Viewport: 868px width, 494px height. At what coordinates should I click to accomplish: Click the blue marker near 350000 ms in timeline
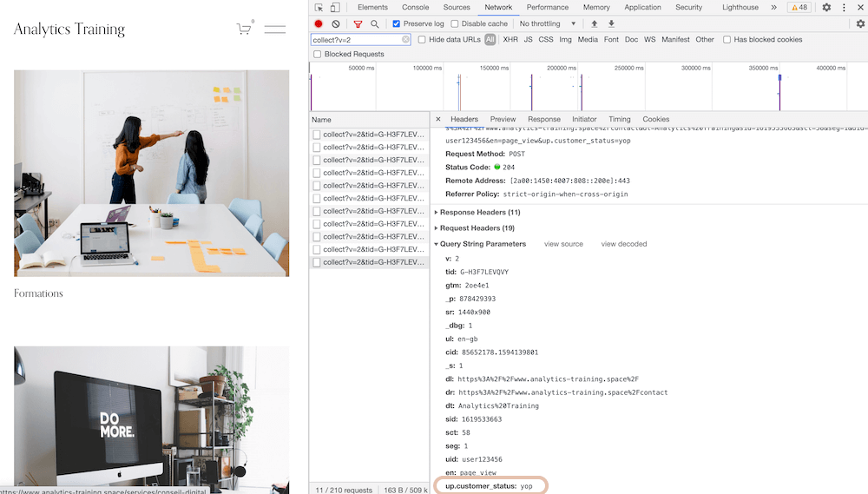pyautogui.click(x=779, y=78)
